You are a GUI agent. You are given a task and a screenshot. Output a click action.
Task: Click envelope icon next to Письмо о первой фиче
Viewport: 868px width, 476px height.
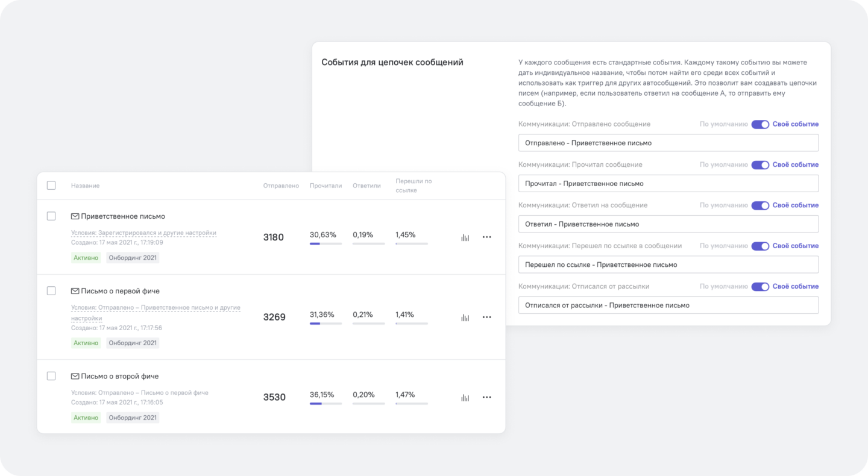point(75,291)
